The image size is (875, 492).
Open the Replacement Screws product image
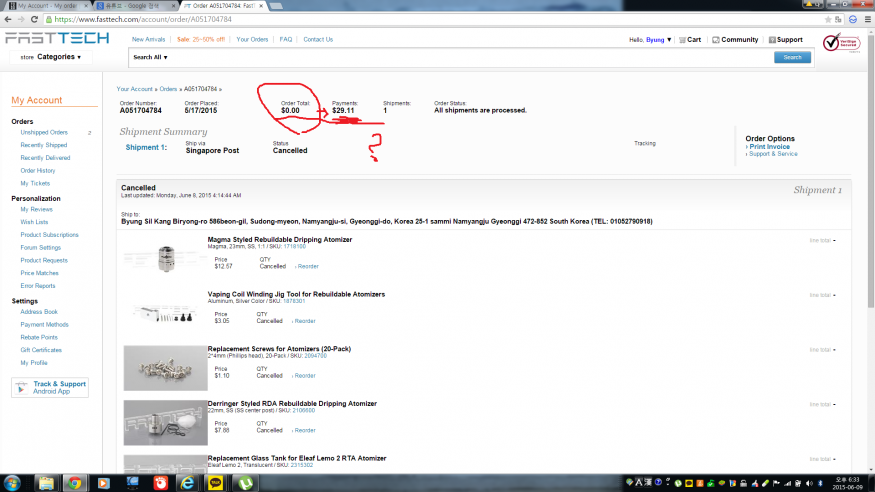[x=165, y=368]
